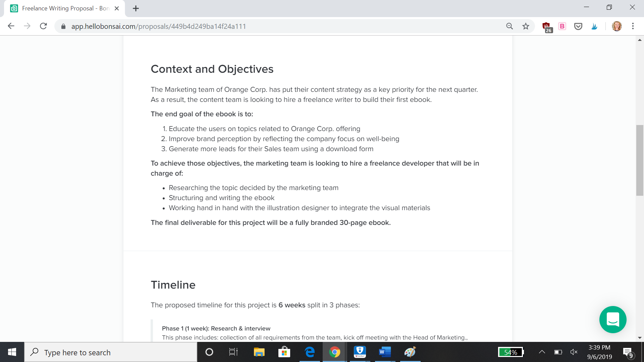Open the green chat support bubble
The height and width of the screenshot is (362, 644).
tap(613, 319)
